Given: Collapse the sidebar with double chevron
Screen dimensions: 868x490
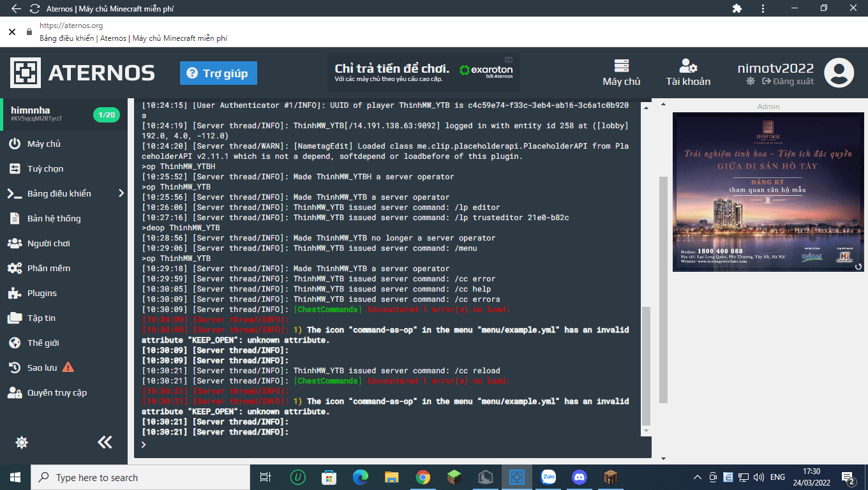Looking at the screenshot, I should coord(105,442).
